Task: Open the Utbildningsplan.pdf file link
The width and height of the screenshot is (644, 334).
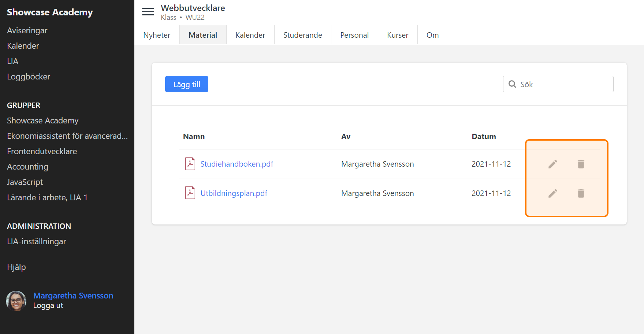Action: [x=234, y=193]
